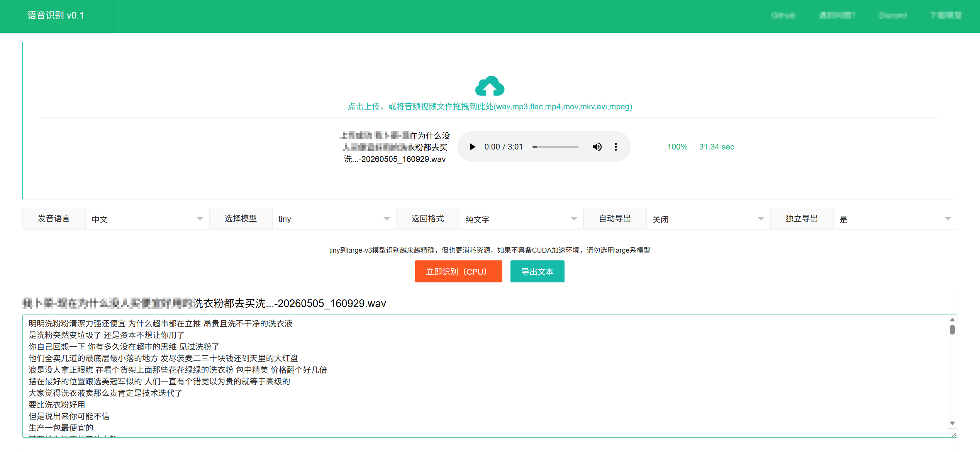Click the 100% progress value
This screenshot has height=452, width=980.
[x=677, y=147]
